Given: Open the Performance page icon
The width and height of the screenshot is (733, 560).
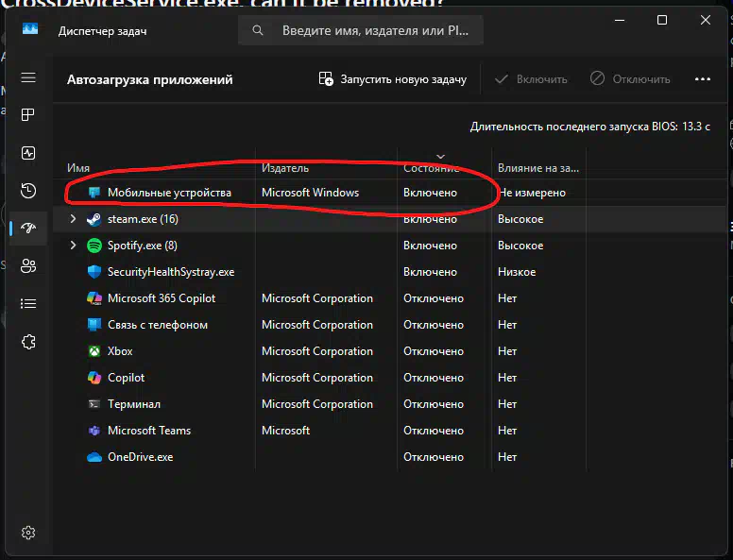Looking at the screenshot, I should point(28,153).
